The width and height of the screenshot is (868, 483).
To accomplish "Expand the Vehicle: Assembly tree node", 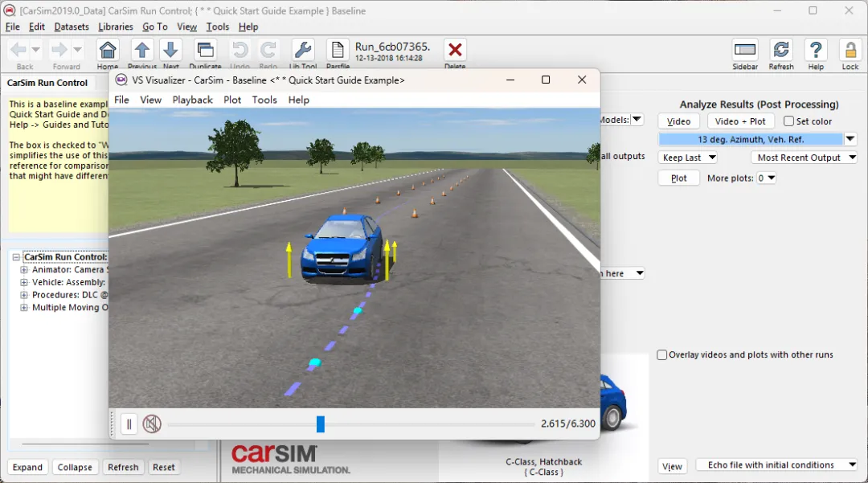I will [24, 282].
